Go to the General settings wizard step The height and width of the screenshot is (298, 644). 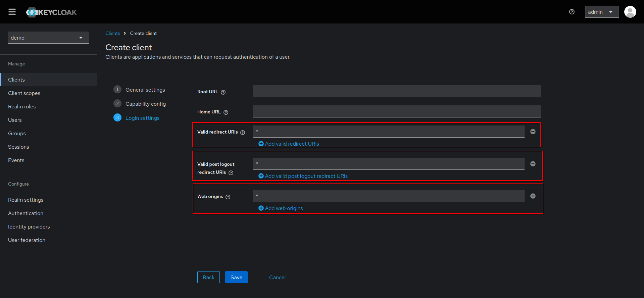[139, 90]
